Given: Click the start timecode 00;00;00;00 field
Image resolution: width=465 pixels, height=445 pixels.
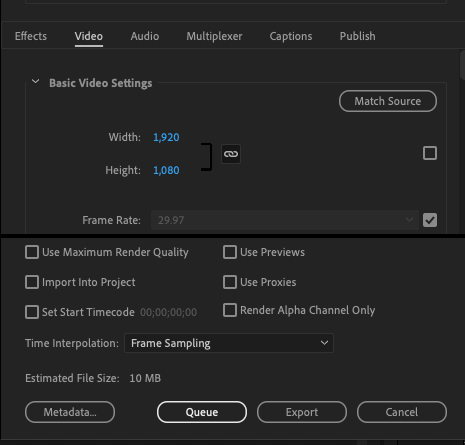Looking at the screenshot, I should [x=168, y=312].
